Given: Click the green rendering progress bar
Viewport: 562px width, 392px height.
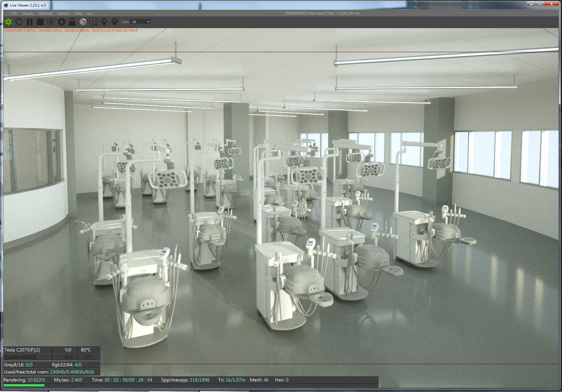Looking at the screenshot, I should (x=24, y=385).
